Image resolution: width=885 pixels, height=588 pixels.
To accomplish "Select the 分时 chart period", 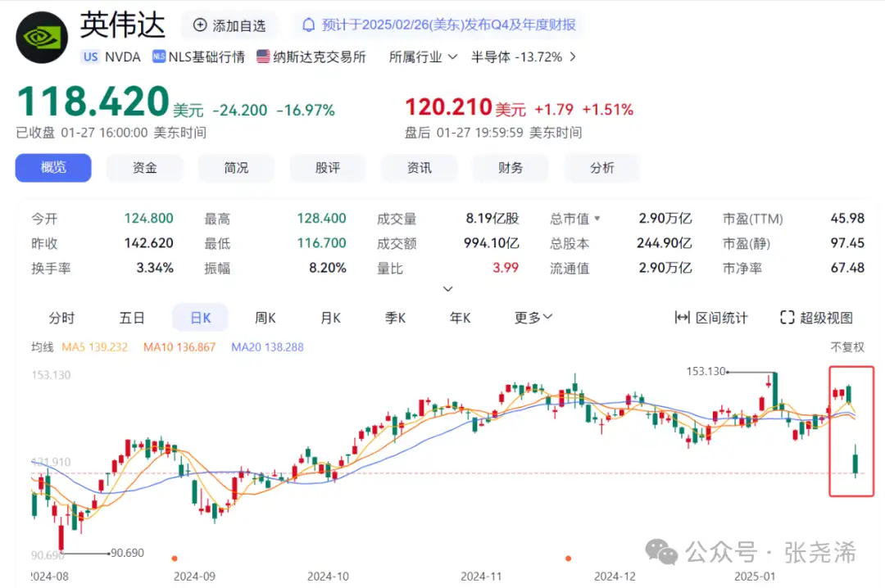I will click(61, 319).
